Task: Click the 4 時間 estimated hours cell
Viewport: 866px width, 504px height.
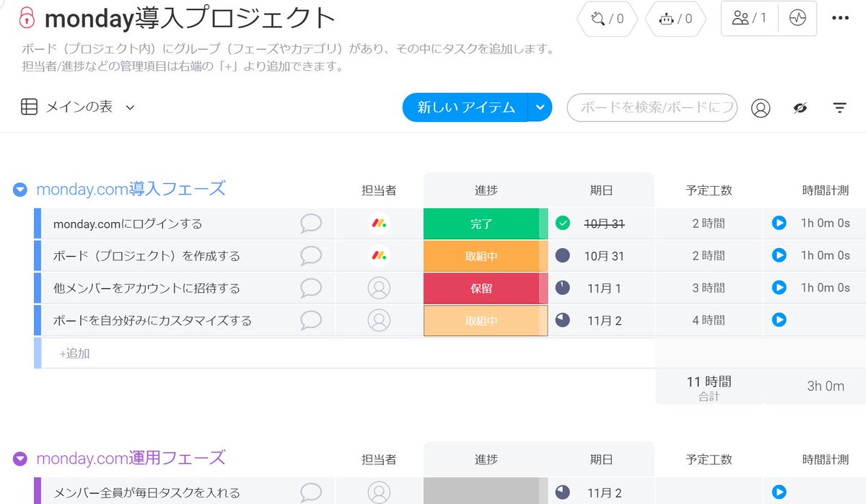Action: (x=709, y=320)
